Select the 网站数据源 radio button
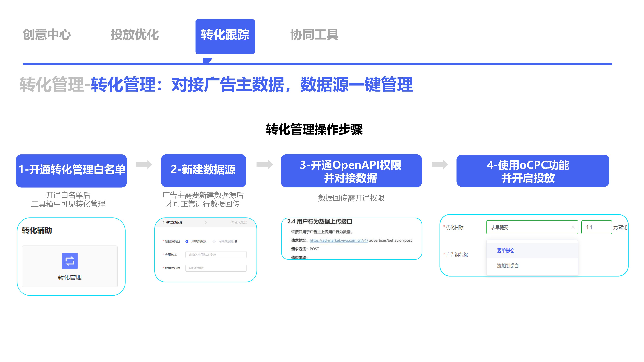The width and height of the screenshot is (644, 362). pyautogui.click(x=214, y=241)
